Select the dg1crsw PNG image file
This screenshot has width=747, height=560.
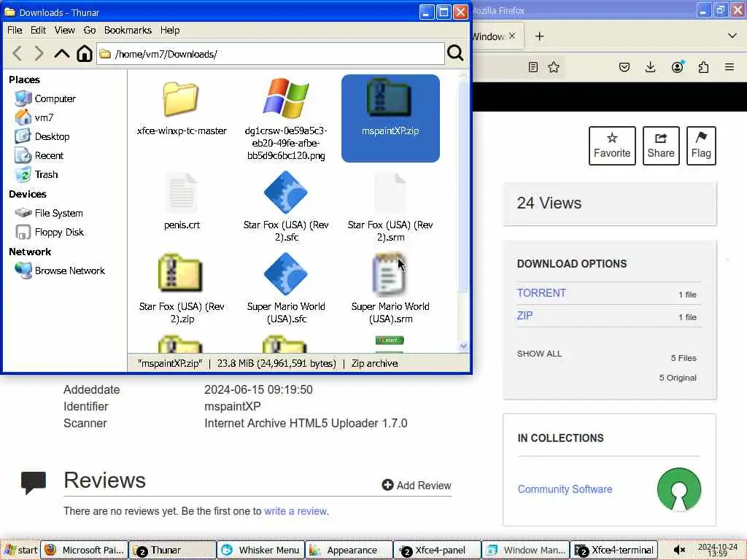(x=286, y=119)
